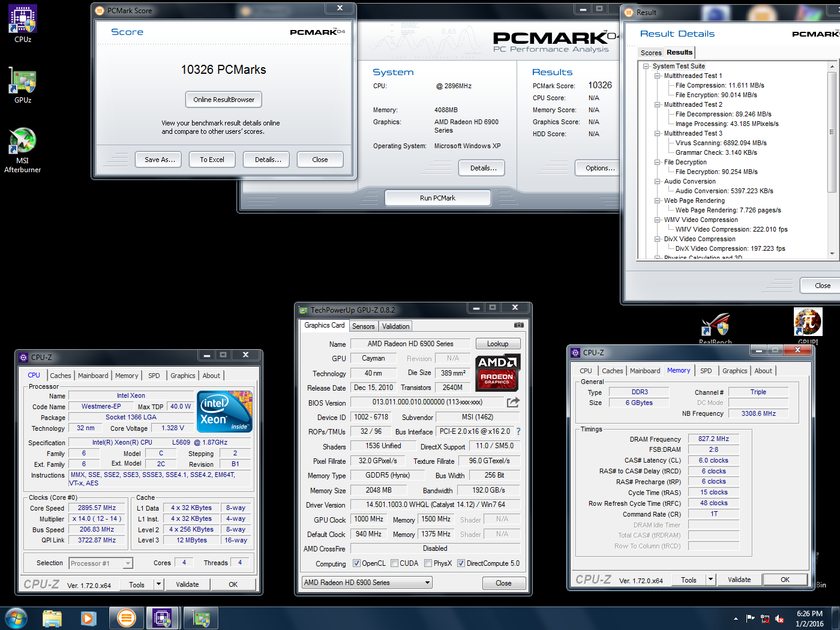
Task: Click GPU-Z screenshot camera icon
Action: pos(518,325)
